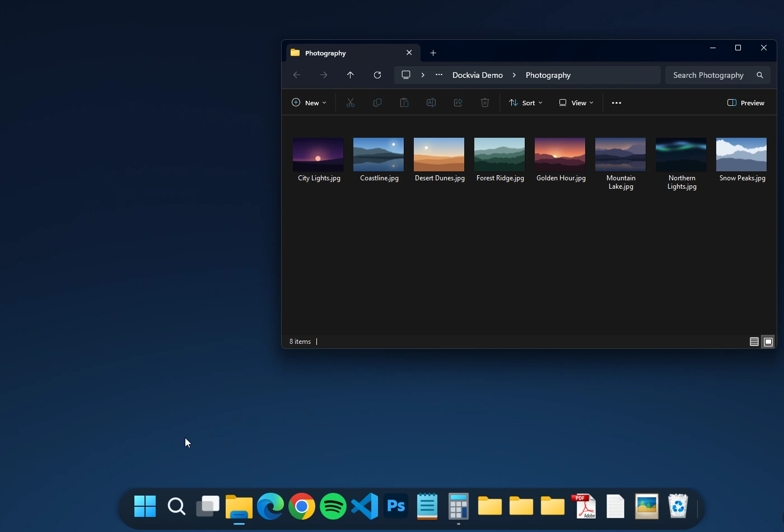The height and width of the screenshot is (532, 784).
Task: Open the See more options menu
Action: (x=617, y=103)
